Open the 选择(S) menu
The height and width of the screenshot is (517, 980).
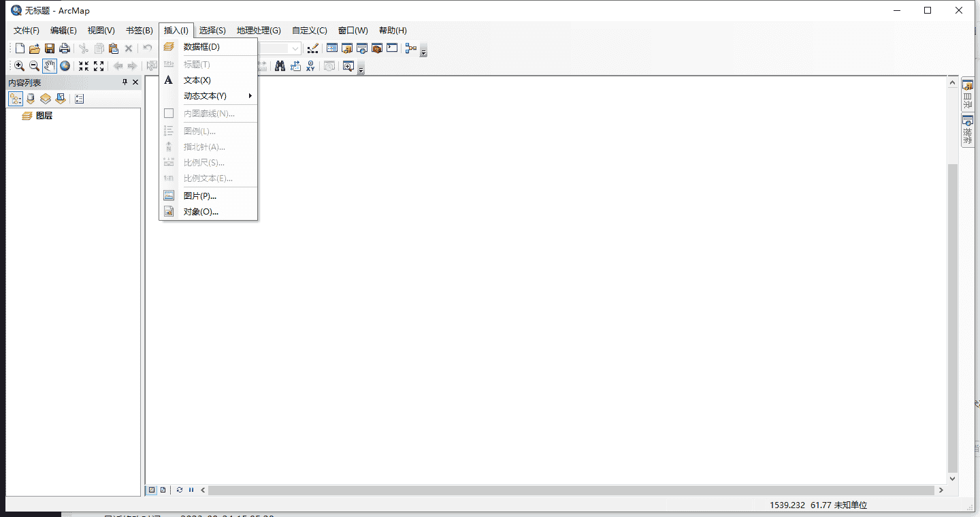click(212, 31)
